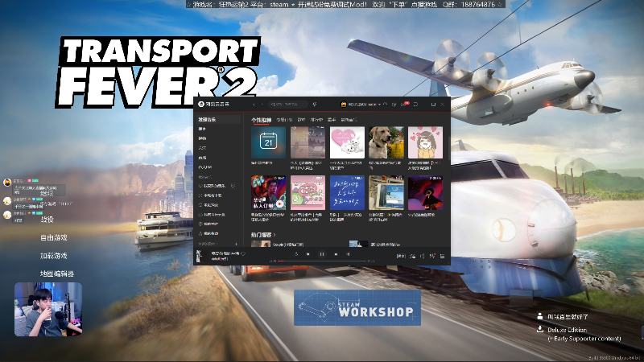The height and width of the screenshot is (362, 644).
Task: Add new playlist with plus icon
Action: tap(236, 244)
